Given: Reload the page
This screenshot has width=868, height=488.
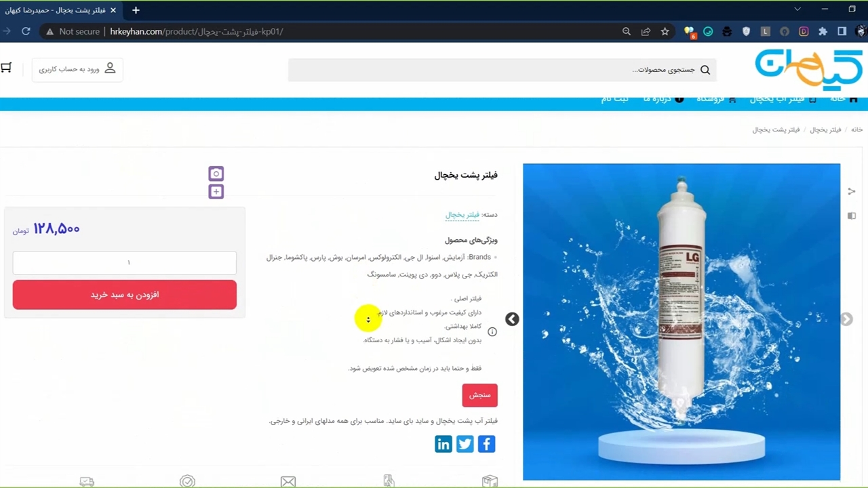Looking at the screenshot, I should (26, 31).
